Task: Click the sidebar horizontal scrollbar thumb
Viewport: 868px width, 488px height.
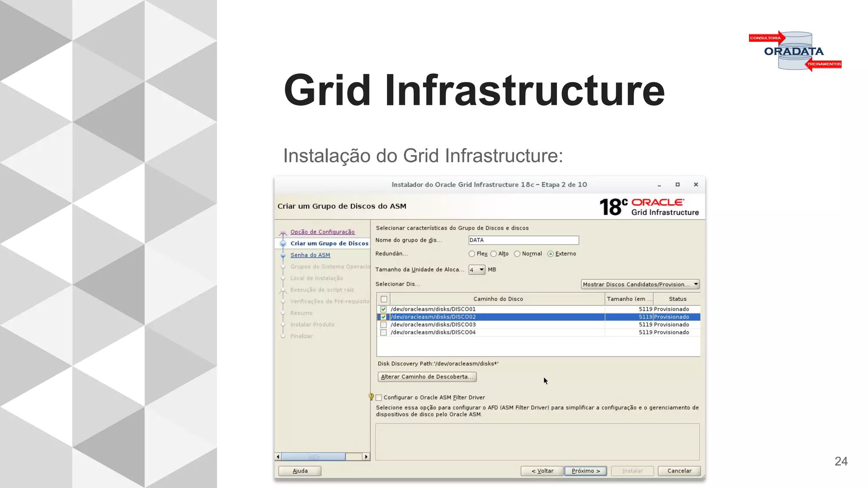Action: [x=314, y=457]
